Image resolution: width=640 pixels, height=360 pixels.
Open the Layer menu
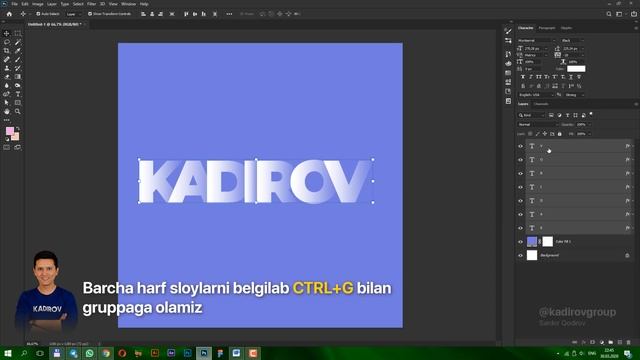(52, 4)
